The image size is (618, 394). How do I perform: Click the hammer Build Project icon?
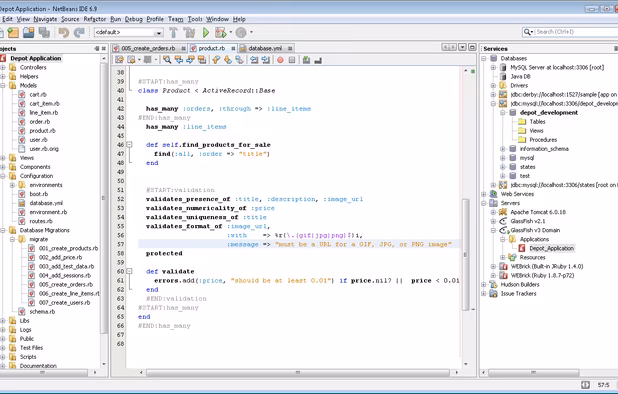coord(173,33)
